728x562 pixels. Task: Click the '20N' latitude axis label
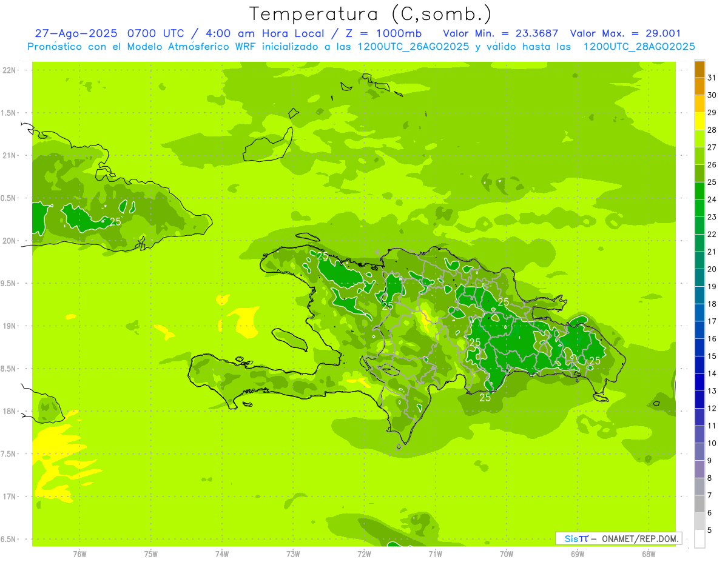point(9,241)
